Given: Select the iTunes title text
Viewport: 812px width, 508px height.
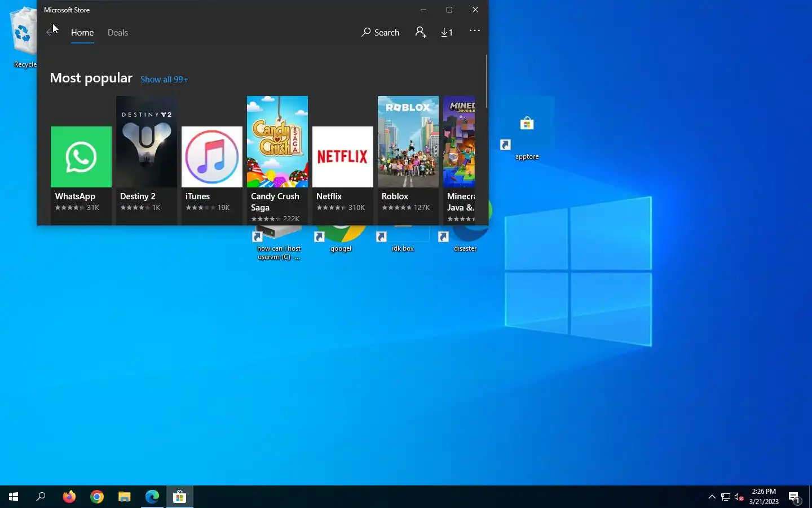Looking at the screenshot, I should (197, 196).
